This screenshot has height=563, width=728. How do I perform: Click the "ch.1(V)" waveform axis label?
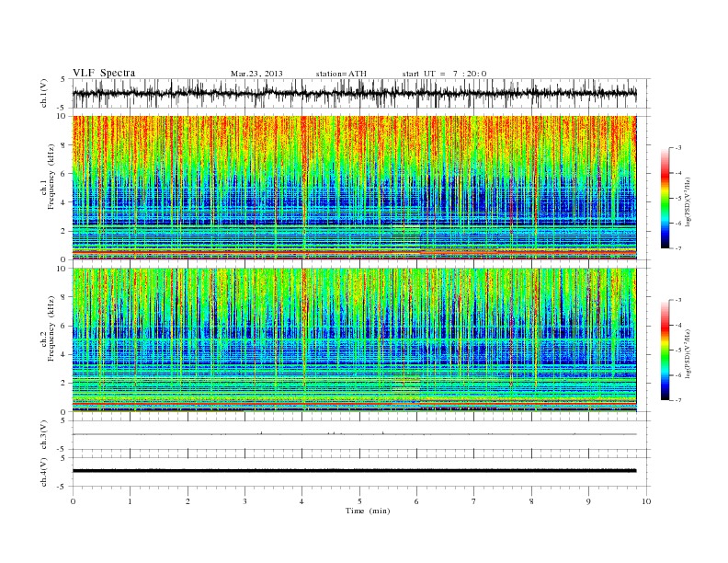[x=43, y=93]
